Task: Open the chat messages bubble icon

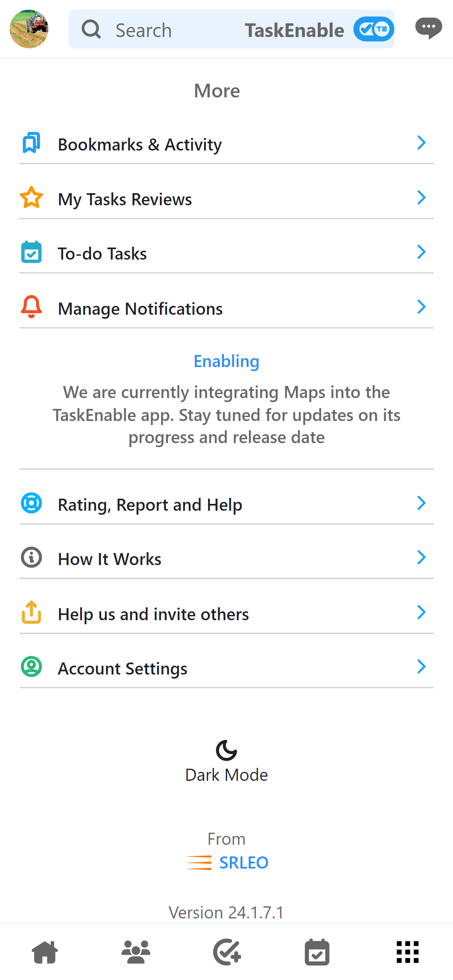Action: (428, 28)
